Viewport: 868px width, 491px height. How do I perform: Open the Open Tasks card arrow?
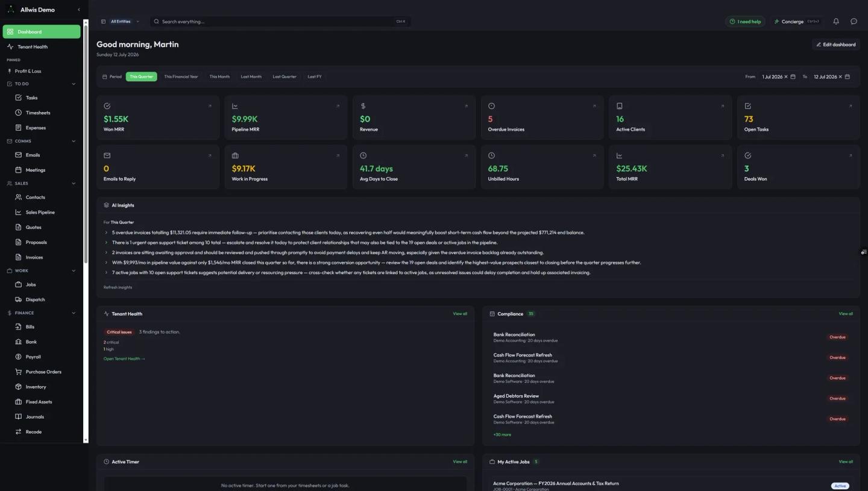pos(851,106)
